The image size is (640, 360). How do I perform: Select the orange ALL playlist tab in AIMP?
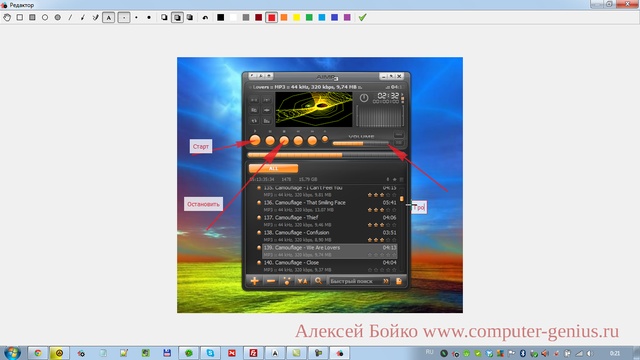click(x=273, y=168)
